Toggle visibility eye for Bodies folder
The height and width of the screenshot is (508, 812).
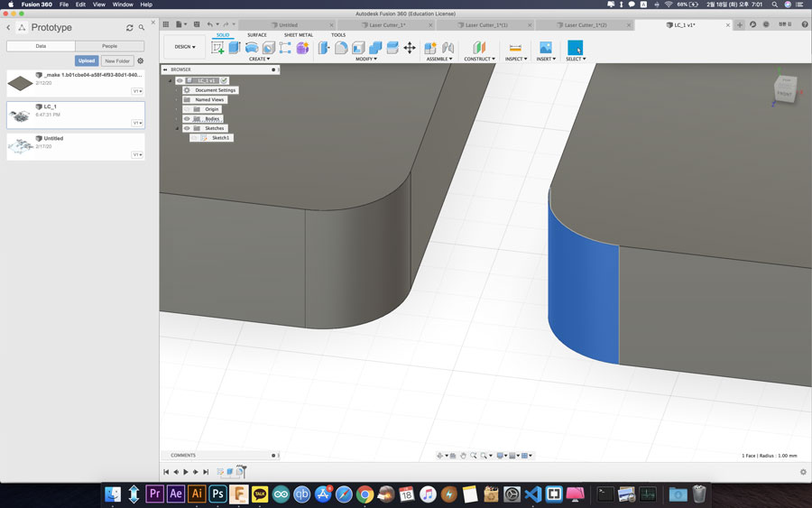[187, 118]
